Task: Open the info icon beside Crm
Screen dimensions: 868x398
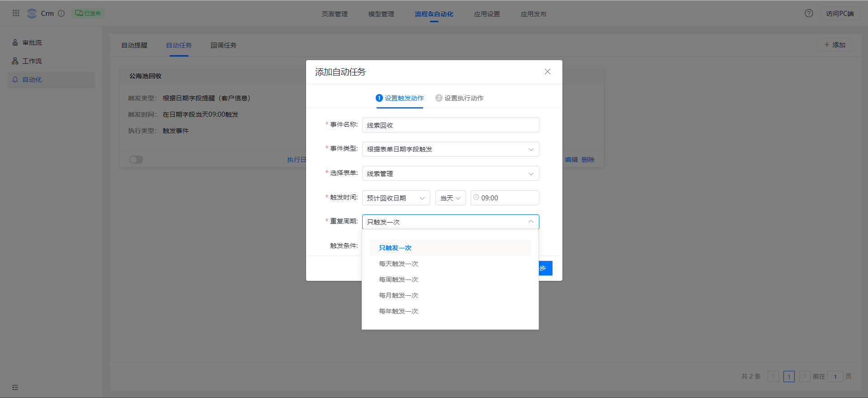Action: pyautogui.click(x=61, y=13)
